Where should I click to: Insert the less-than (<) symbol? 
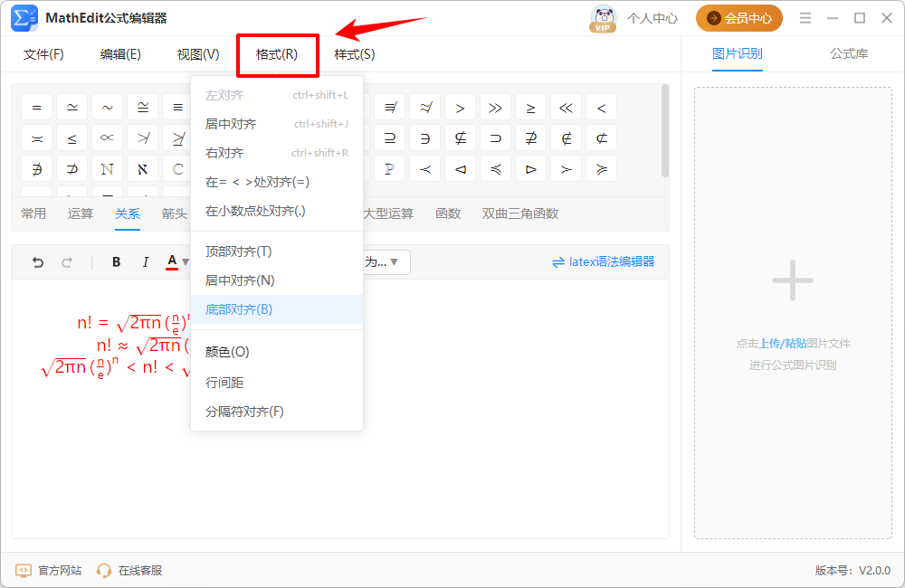(x=602, y=108)
